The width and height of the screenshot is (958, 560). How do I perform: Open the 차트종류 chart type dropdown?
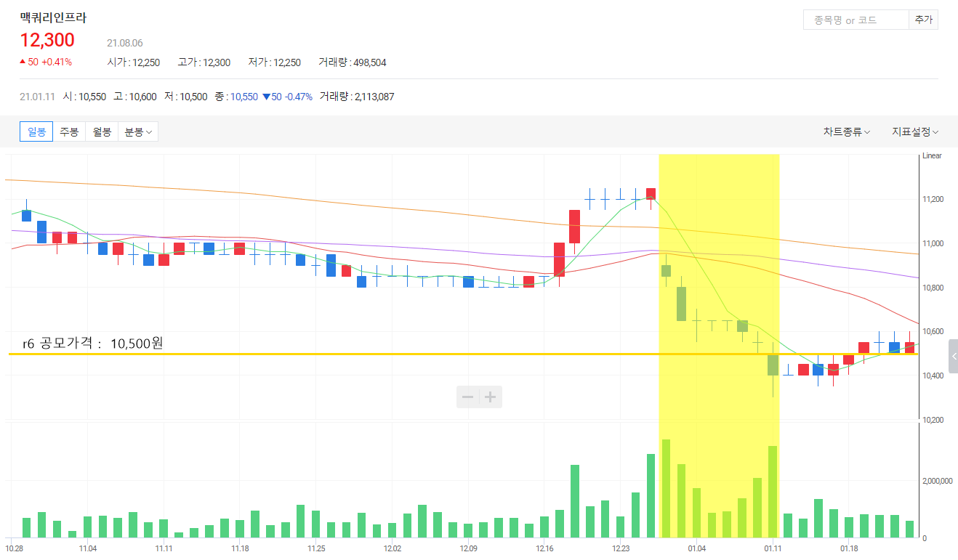click(847, 131)
